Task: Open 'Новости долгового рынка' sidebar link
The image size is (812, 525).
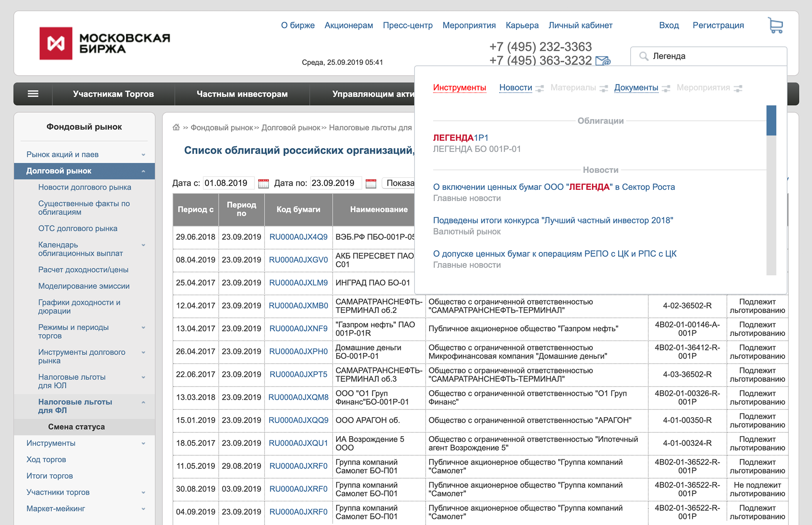Action: click(84, 187)
